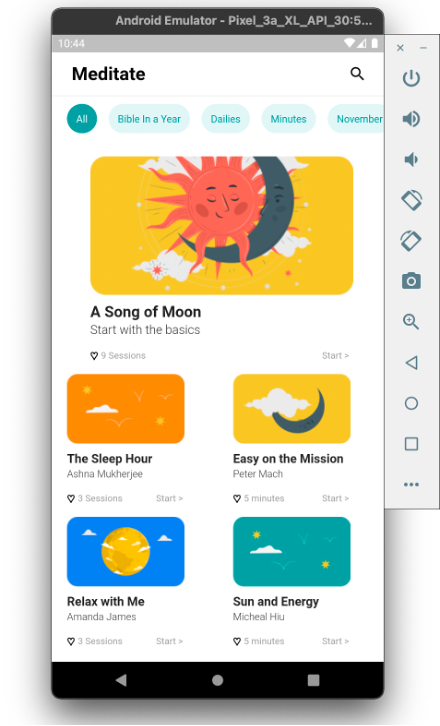Open the A Song of Moon banner image
The width and height of the screenshot is (440, 726).
pyautogui.click(x=221, y=225)
